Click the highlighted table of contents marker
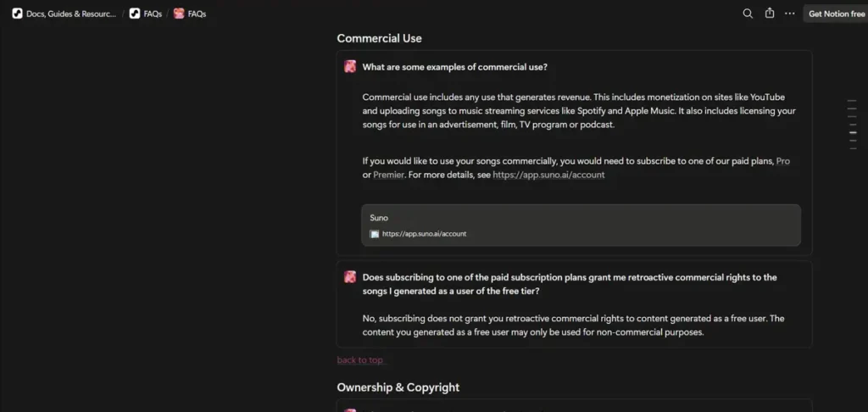868x412 pixels. click(852, 132)
